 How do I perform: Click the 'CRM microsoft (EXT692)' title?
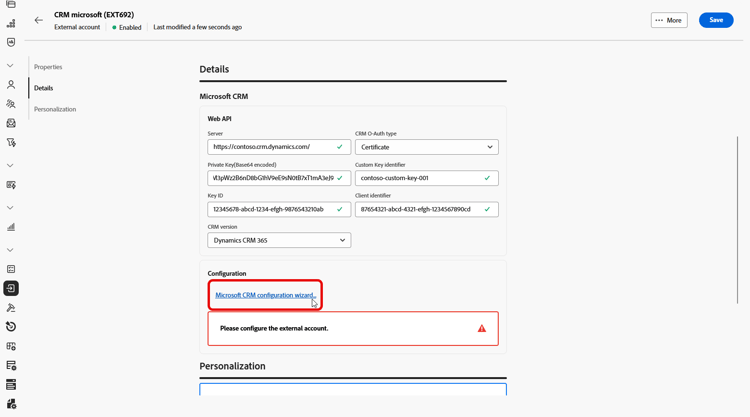(94, 15)
